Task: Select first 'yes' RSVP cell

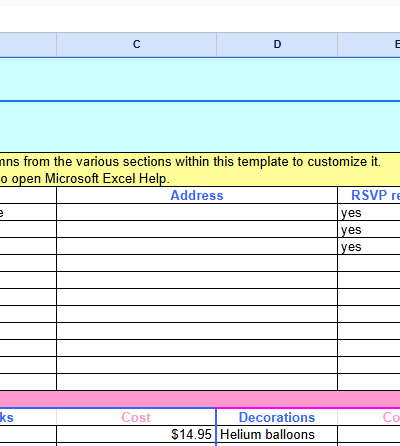Action: (x=369, y=212)
